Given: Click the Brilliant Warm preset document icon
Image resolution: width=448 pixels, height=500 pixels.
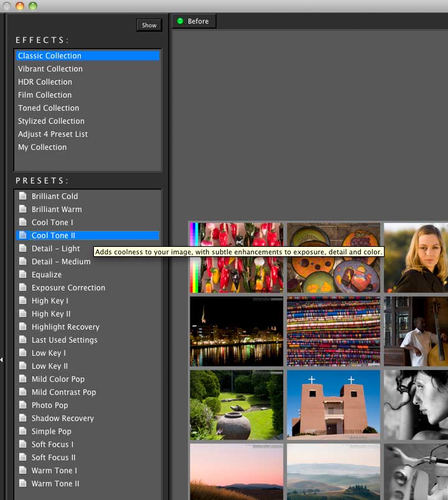Looking at the screenshot, I should (22, 209).
